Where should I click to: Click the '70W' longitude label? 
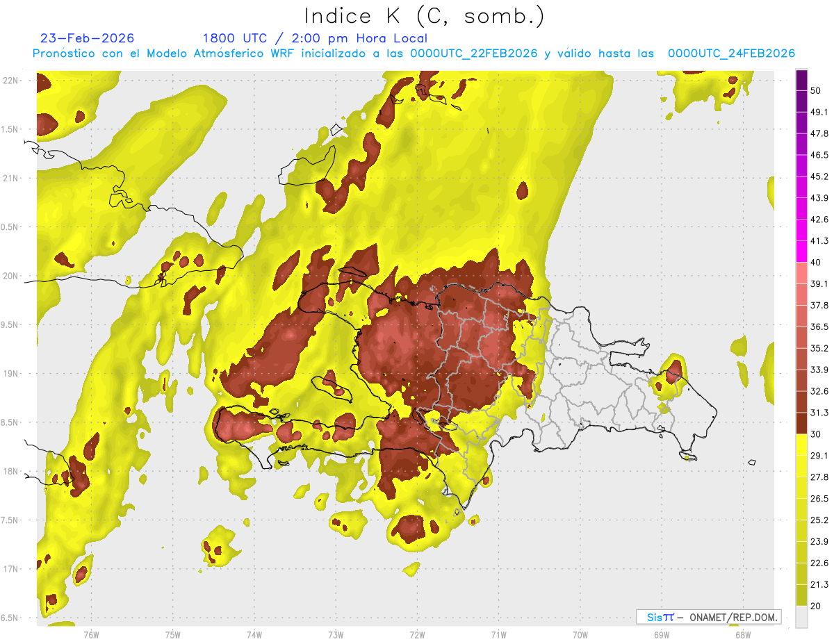click(580, 635)
